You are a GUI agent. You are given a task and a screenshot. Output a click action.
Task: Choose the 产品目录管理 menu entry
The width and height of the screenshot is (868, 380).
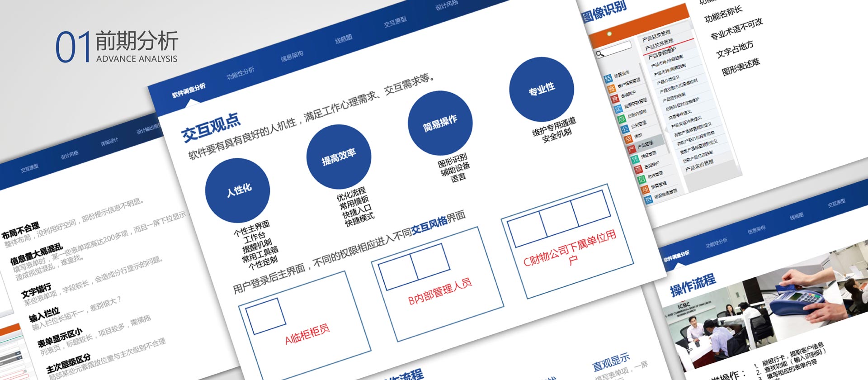657,36
